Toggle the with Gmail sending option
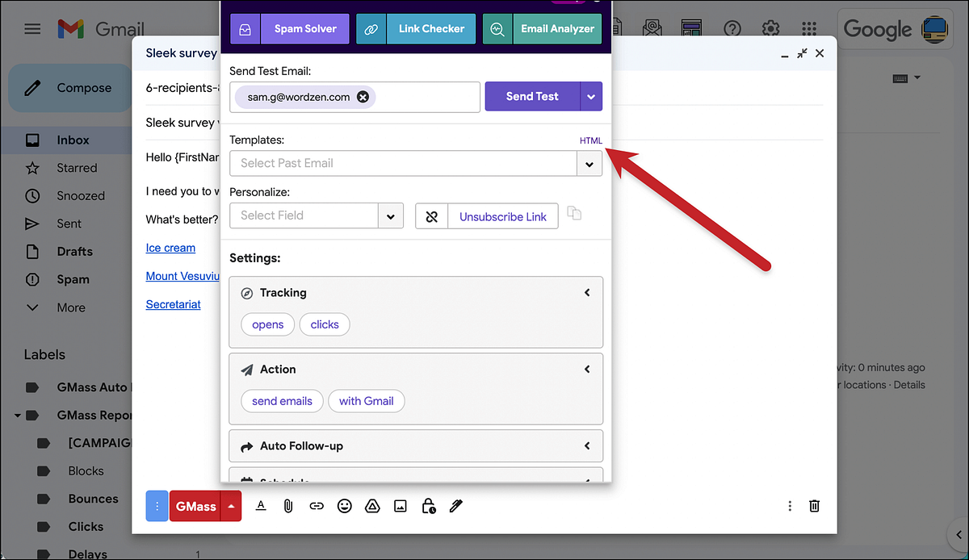 point(366,401)
